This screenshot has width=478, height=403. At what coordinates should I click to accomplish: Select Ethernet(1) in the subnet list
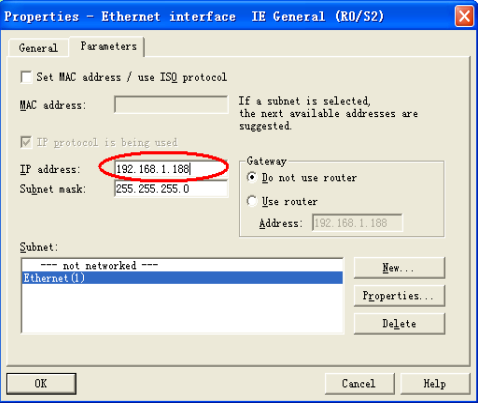click(x=182, y=278)
